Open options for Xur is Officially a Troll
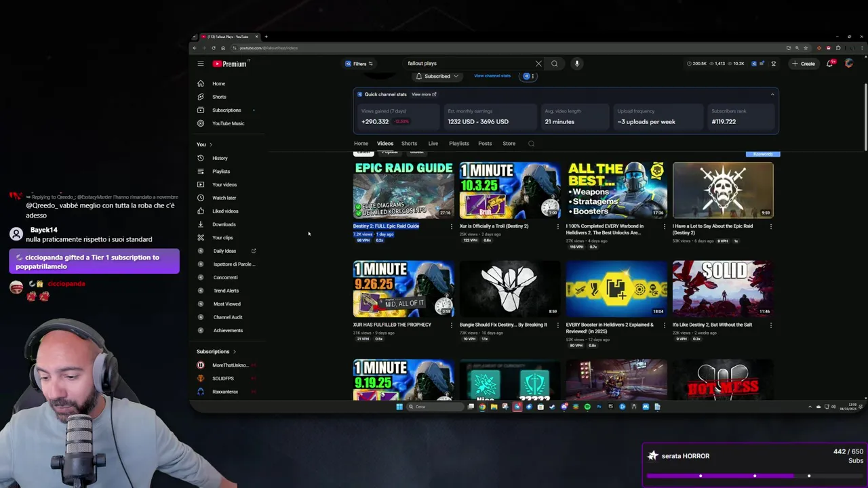Viewport: 868px width, 488px height. click(x=558, y=226)
